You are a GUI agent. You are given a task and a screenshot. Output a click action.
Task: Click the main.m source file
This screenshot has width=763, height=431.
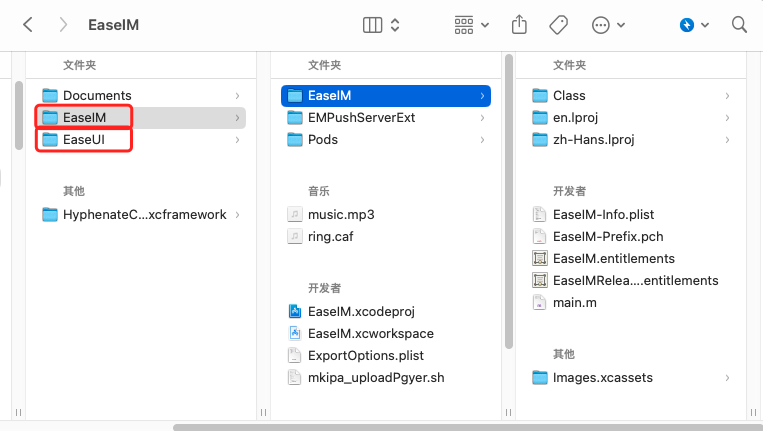[x=574, y=302]
